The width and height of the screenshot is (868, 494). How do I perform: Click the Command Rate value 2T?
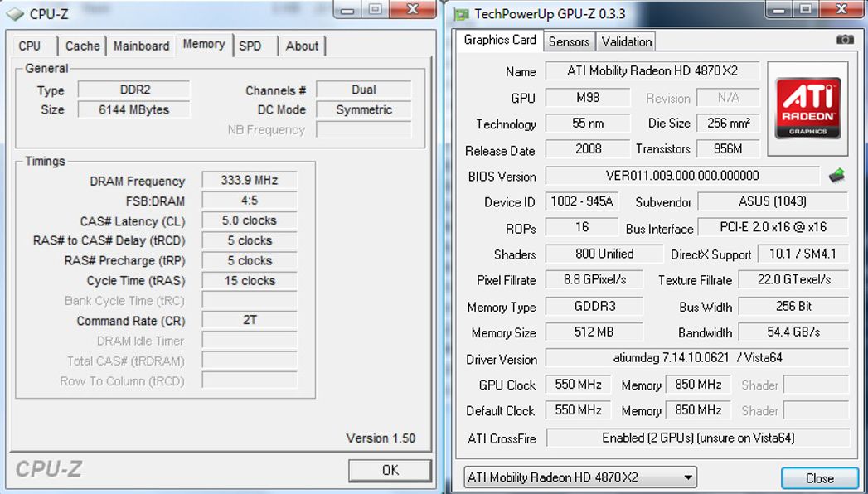[x=250, y=320]
